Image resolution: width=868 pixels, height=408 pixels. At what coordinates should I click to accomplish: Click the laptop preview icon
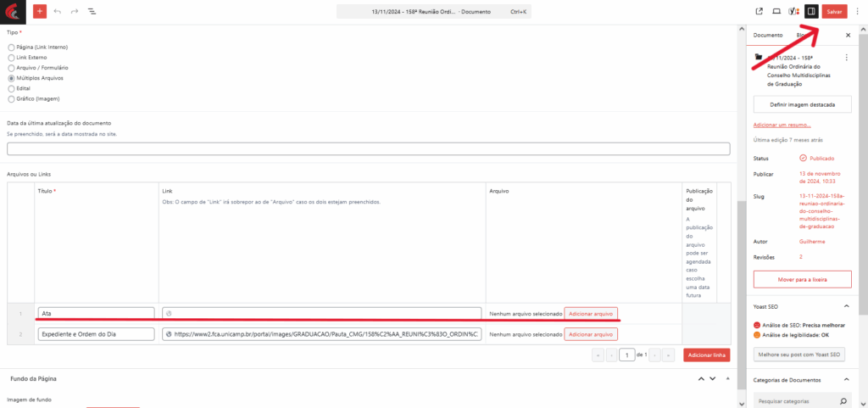coord(776,12)
